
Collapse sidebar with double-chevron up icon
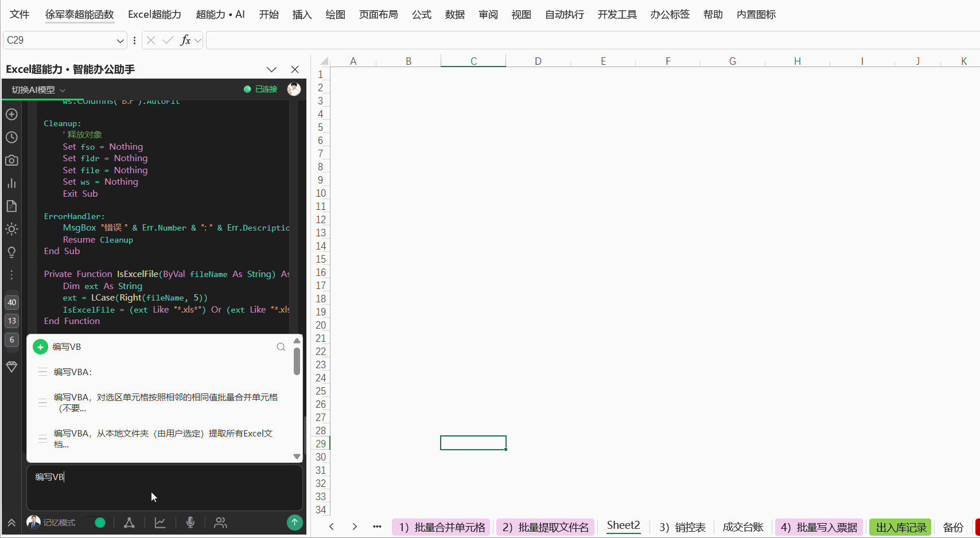[x=11, y=523]
